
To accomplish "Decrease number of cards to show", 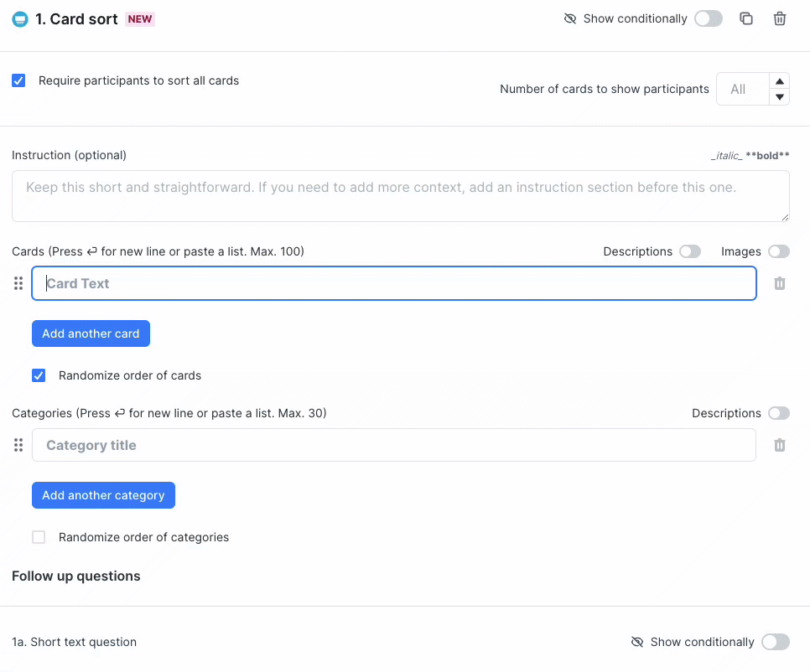I will pos(780,97).
